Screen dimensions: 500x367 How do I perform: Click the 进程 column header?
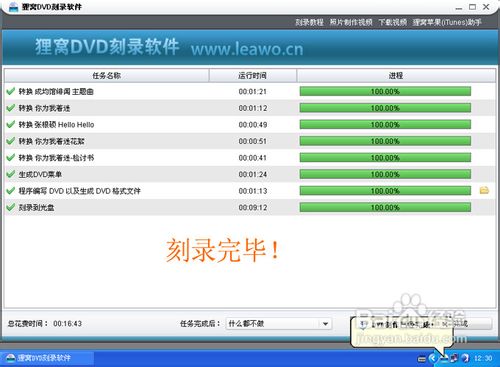[x=396, y=76]
